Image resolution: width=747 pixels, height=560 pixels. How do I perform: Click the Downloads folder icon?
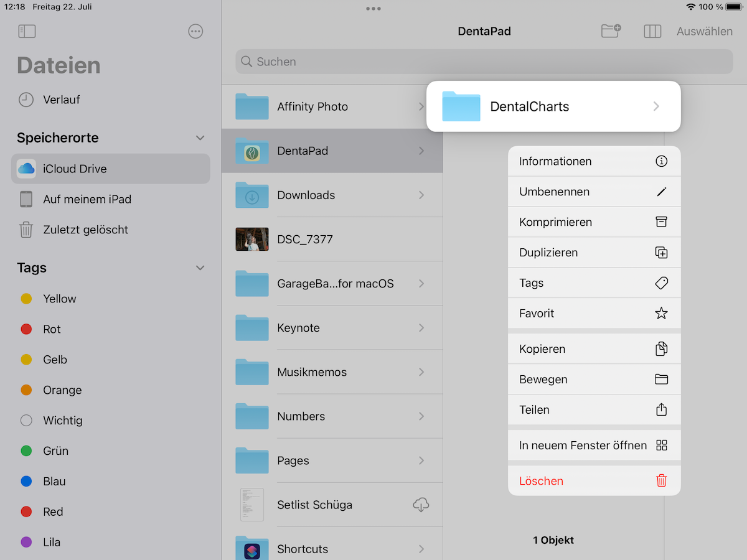click(x=252, y=195)
